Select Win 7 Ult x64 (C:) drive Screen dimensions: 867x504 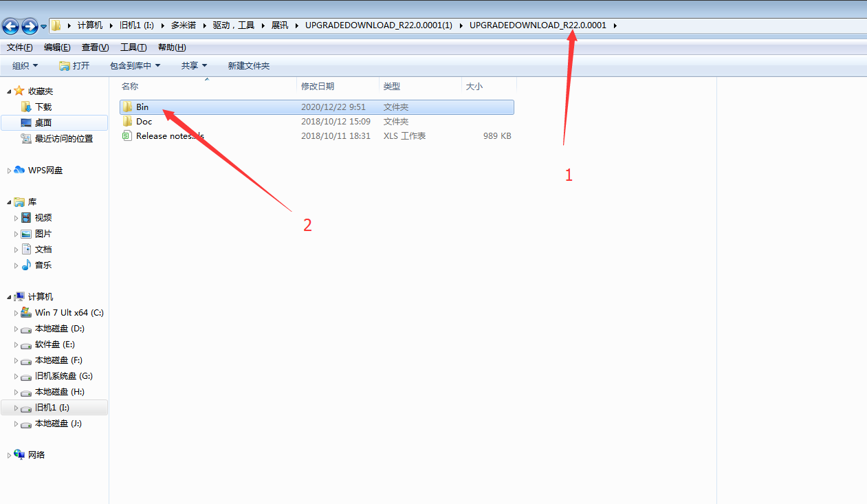(x=69, y=313)
